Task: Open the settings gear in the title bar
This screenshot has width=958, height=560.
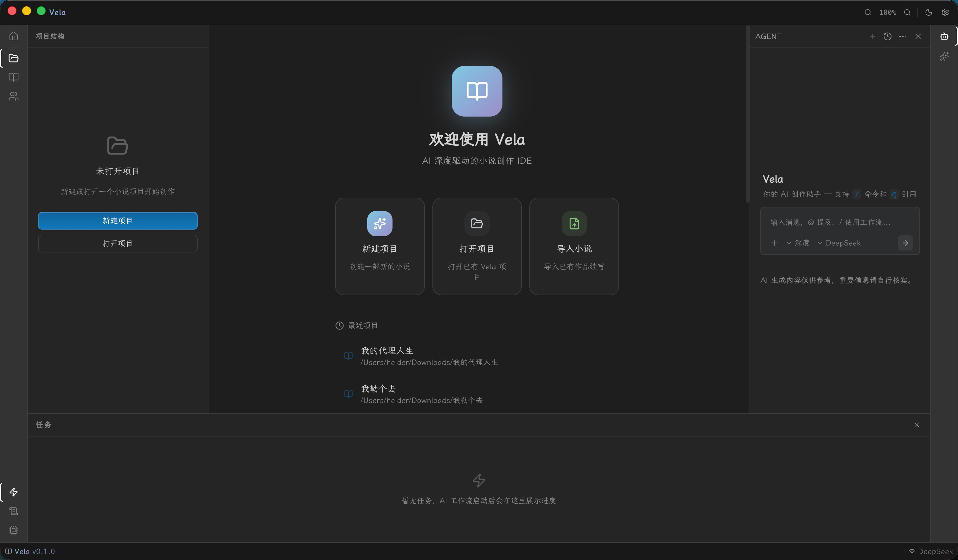Action: [x=946, y=12]
